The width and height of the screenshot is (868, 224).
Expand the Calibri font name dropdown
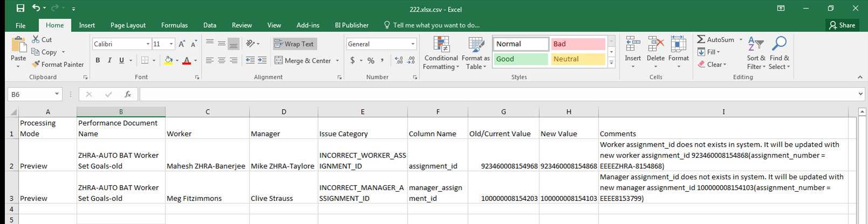click(148, 44)
